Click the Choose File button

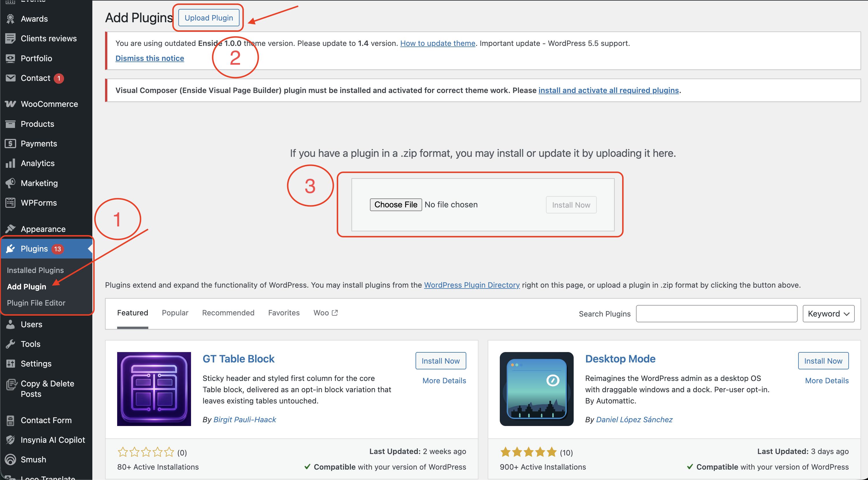396,204
